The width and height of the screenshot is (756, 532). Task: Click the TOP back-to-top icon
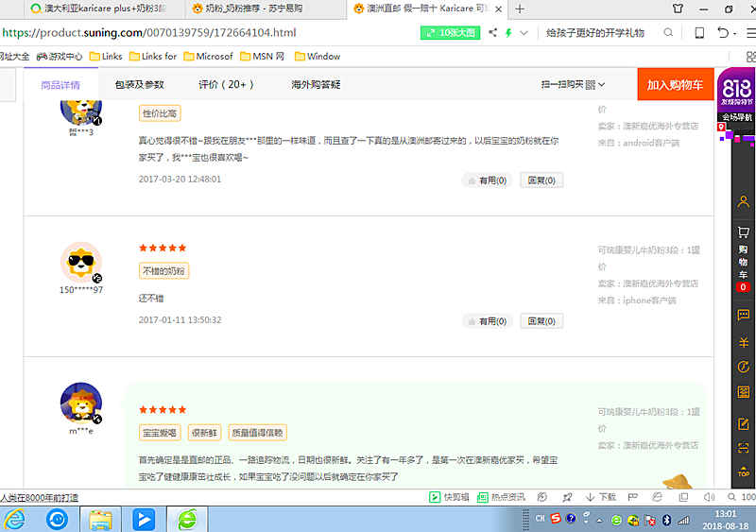pyautogui.click(x=744, y=470)
